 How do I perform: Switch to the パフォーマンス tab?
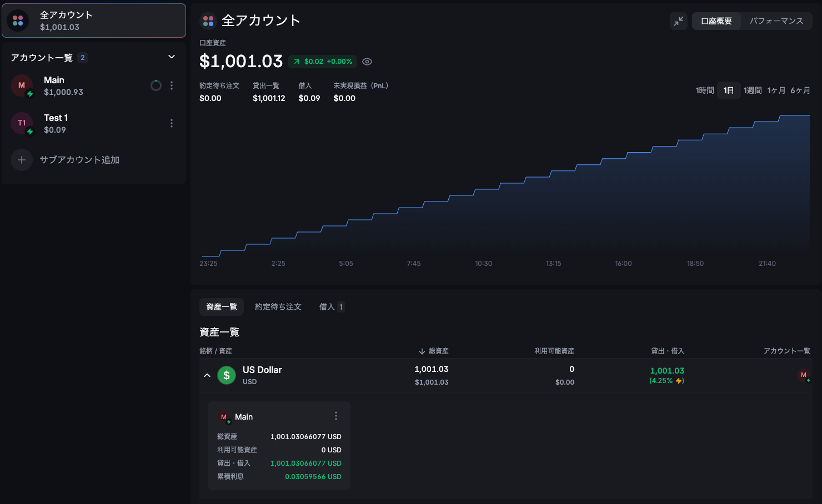[776, 21]
